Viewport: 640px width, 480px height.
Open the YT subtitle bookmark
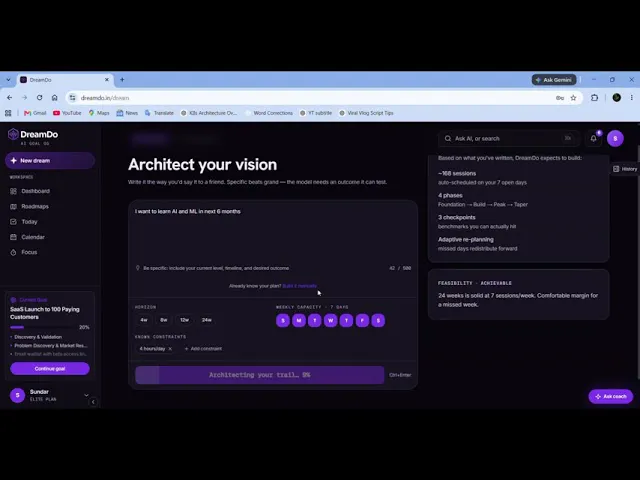click(x=316, y=113)
